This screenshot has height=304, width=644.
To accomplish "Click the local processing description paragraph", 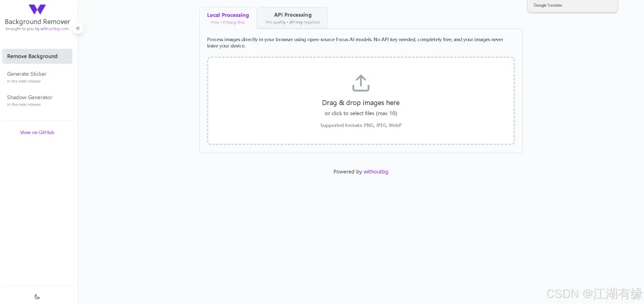I will coord(355,42).
